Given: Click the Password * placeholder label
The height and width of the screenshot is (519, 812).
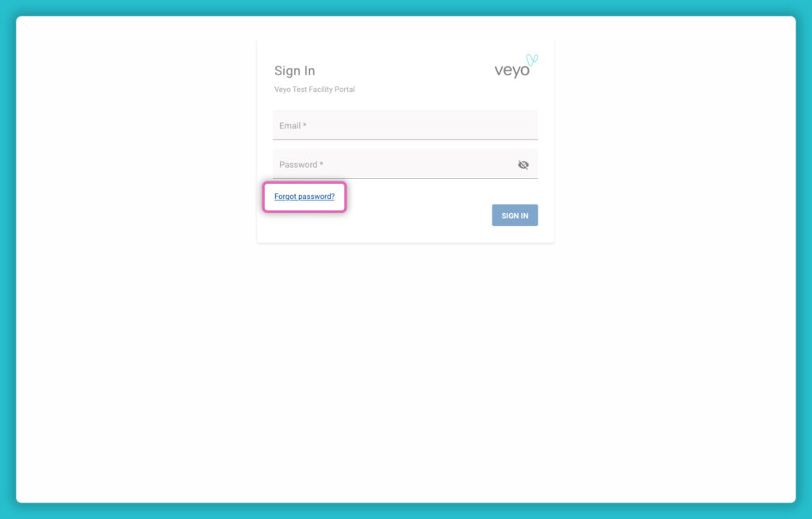Looking at the screenshot, I should pos(301,165).
